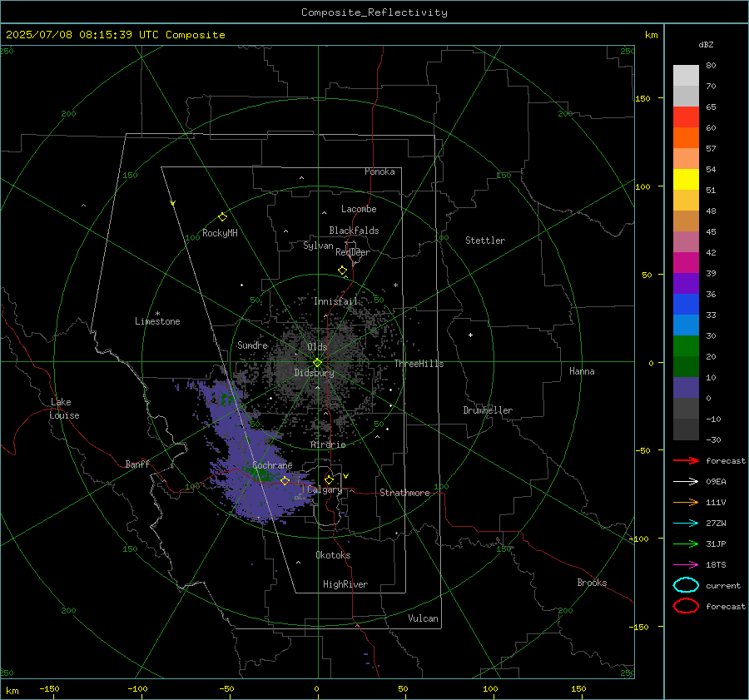The image size is (749, 700).
Task: Click the Olds city label
Action: click(x=317, y=346)
